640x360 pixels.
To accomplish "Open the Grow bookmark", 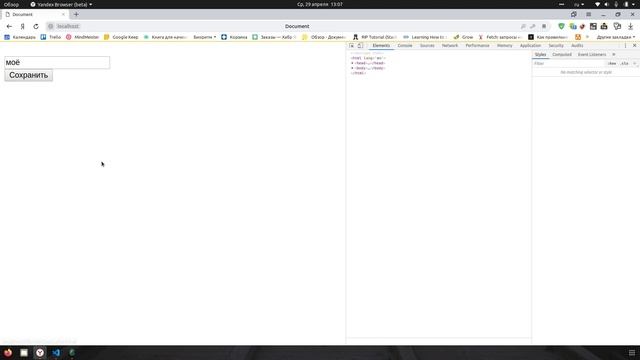I will pyautogui.click(x=463, y=37).
